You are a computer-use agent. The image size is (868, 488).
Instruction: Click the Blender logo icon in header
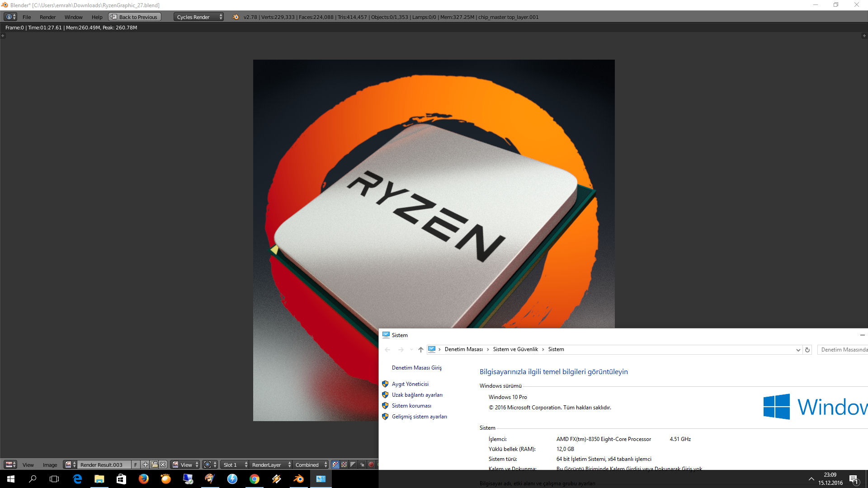click(235, 17)
